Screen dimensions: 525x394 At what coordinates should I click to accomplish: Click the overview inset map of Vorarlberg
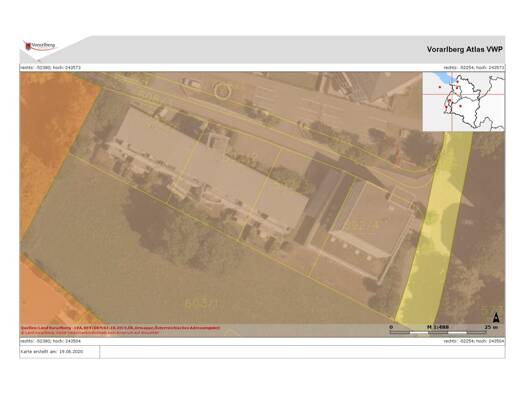click(x=463, y=102)
